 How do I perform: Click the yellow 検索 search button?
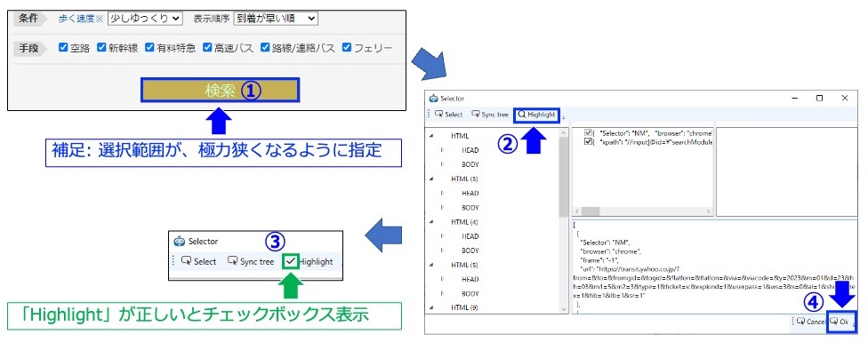pyautogui.click(x=220, y=90)
